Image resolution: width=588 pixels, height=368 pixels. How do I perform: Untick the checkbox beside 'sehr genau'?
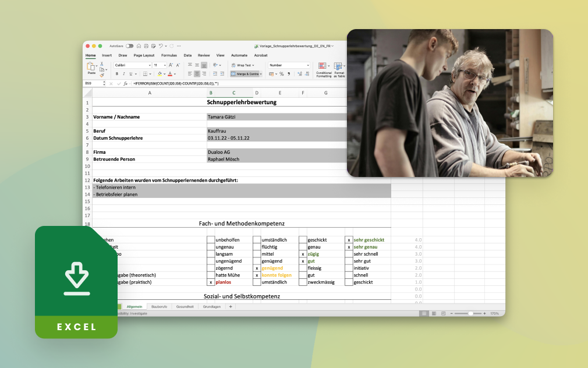pos(349,247)
